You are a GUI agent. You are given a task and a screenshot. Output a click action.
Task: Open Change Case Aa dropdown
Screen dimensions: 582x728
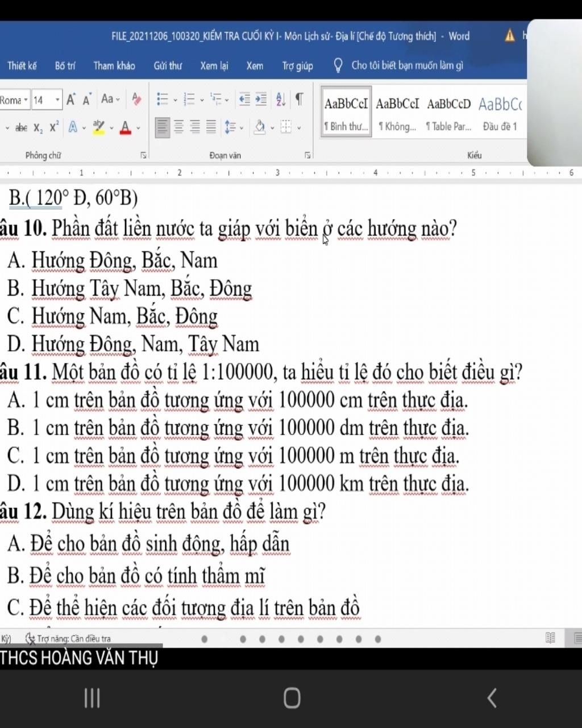110,100
